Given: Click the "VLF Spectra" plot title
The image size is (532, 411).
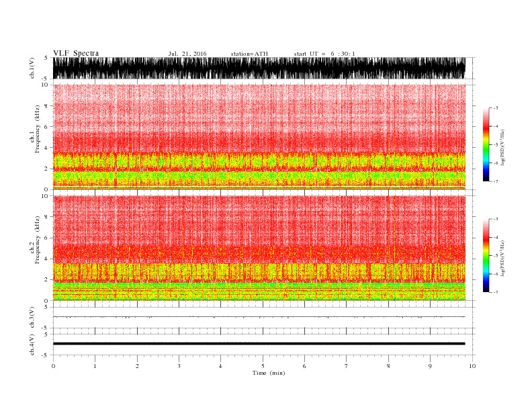Looking at the screenshot, I should 76,53.
